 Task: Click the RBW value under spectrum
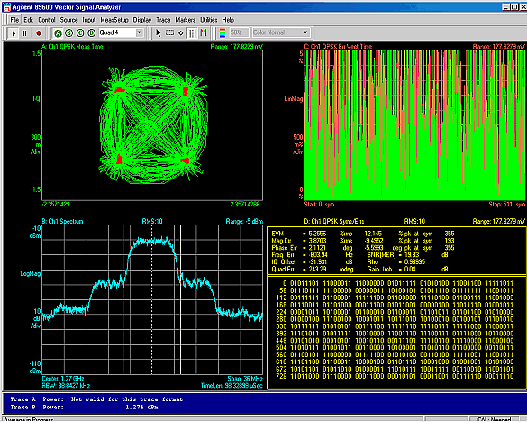pyautogui.click(x=66, y=386)
